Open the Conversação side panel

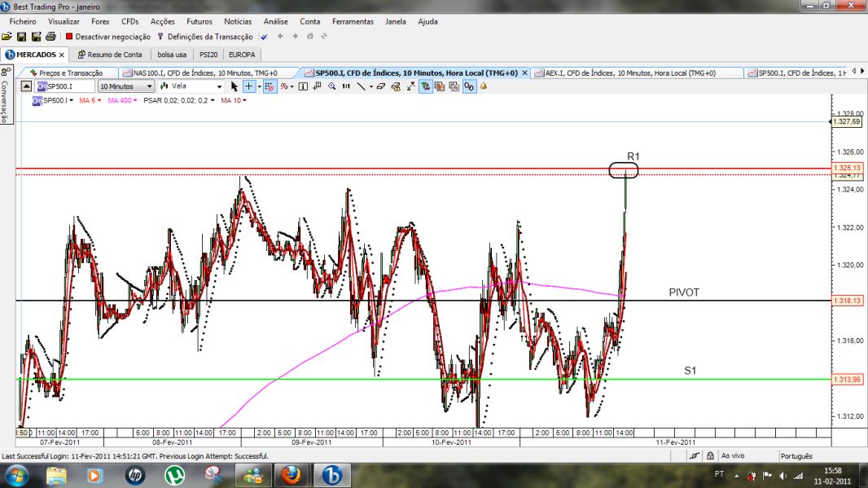pyautogui.click(x=6, y=95)
